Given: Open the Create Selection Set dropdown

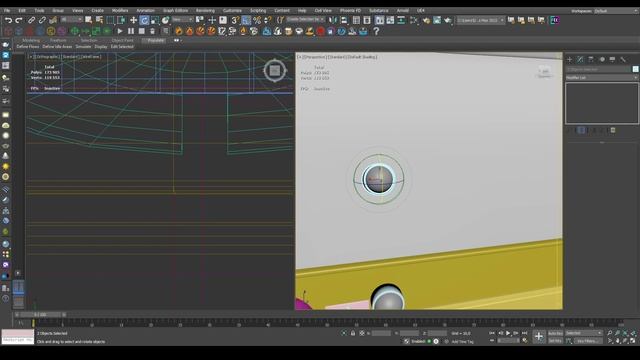Looking at the screenshot, I should (x=305, y=20).
